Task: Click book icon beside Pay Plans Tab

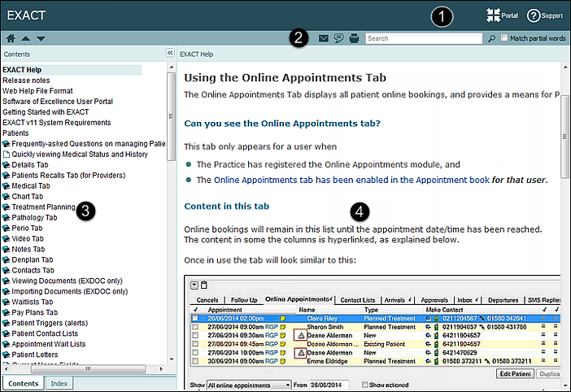Action: (x=7, y=312)
